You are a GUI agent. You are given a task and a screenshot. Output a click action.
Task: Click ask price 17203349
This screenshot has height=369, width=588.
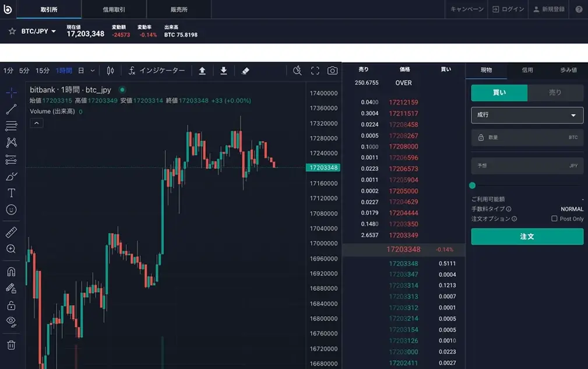(x=403, y=235)
